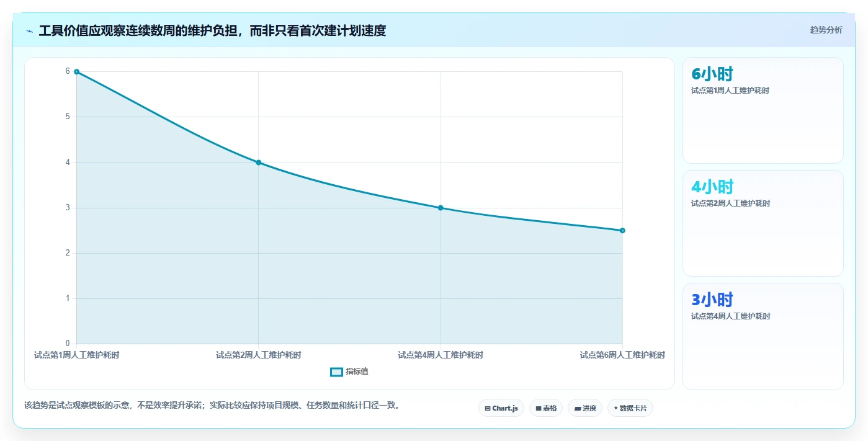Image resolution: width=868 pixels, height=441 pixels.
Task: Click the week 1 data point at value 6
Action: [76, 72]
